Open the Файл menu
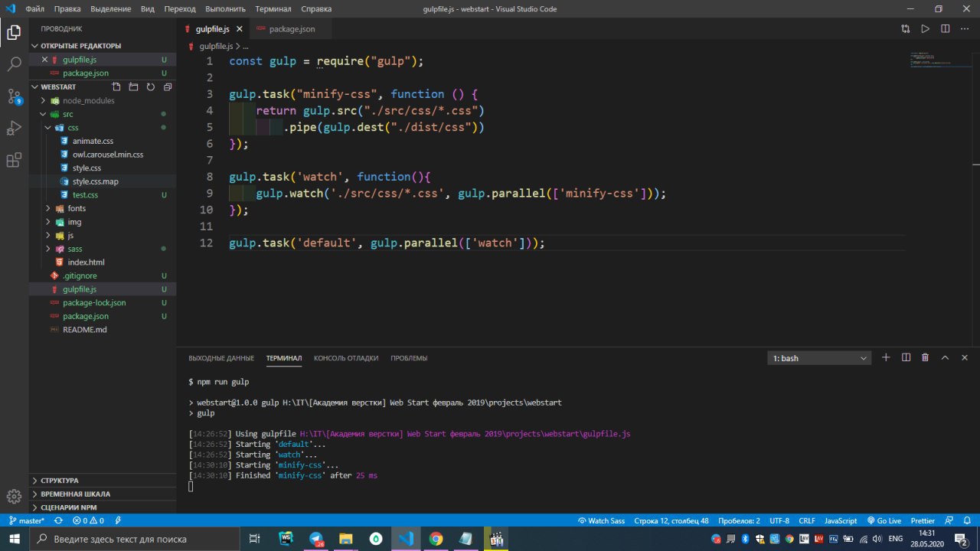Screen dimensions: 980x551 point(34,9)
